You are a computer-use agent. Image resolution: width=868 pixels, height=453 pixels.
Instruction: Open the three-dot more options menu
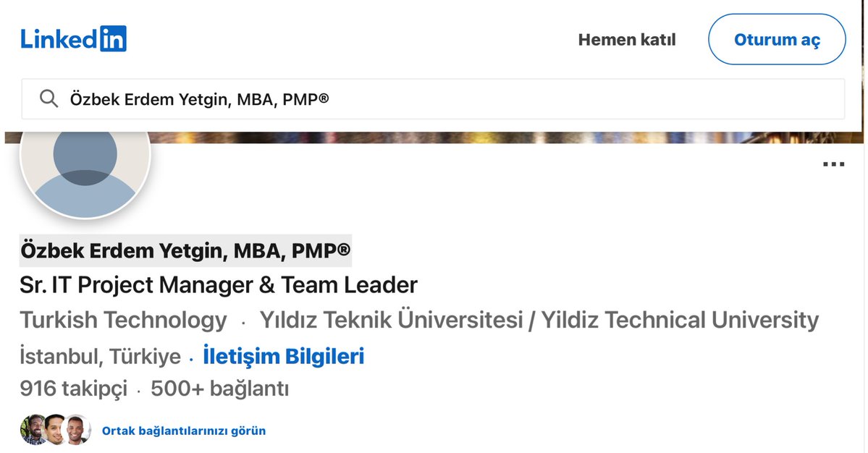(x=833, y=165)
